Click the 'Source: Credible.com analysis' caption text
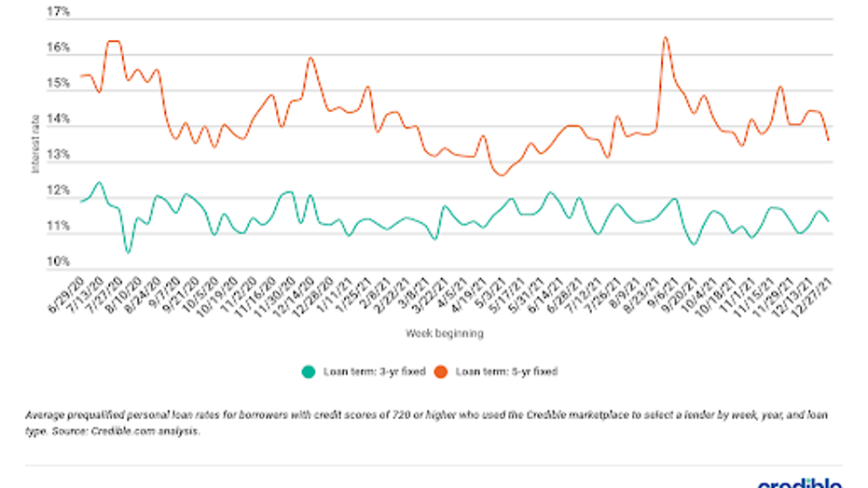The width and height of the screenshot is (868, 488). 126,431
